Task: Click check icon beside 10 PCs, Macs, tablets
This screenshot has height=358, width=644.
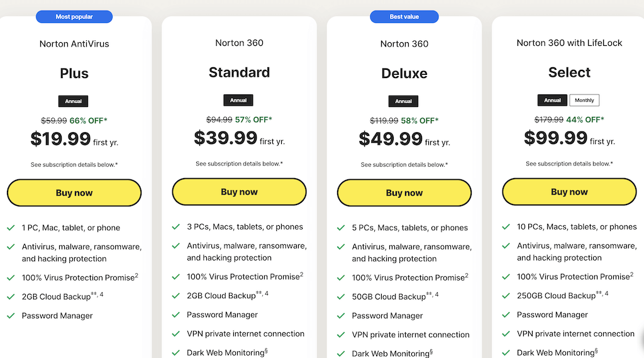Action: 506,227
